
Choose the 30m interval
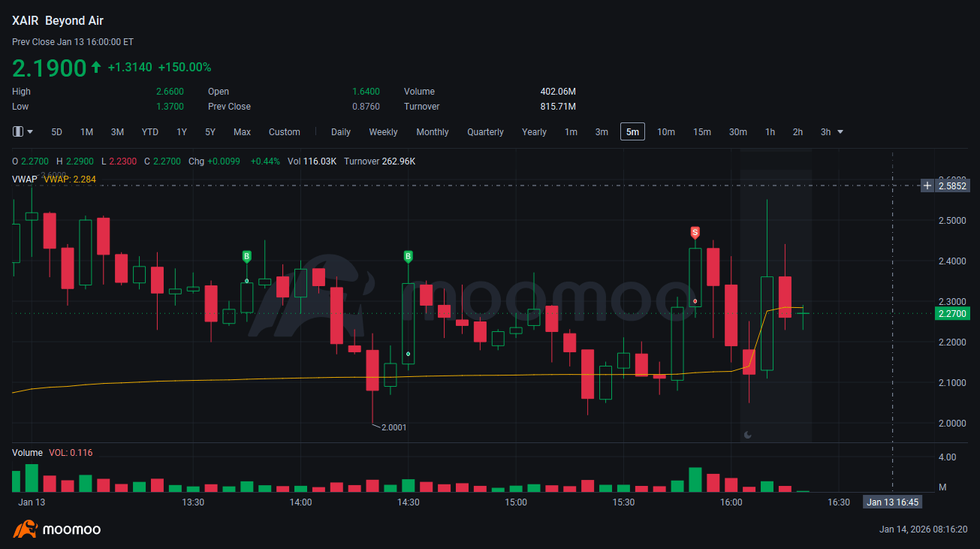pos(738,132)
